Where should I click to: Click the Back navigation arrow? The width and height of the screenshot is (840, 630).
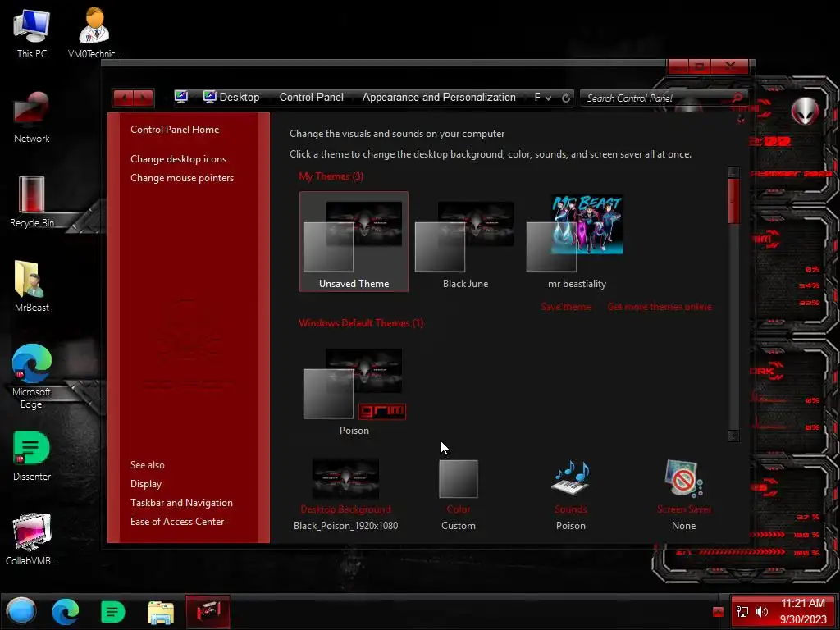click(124, 98)
